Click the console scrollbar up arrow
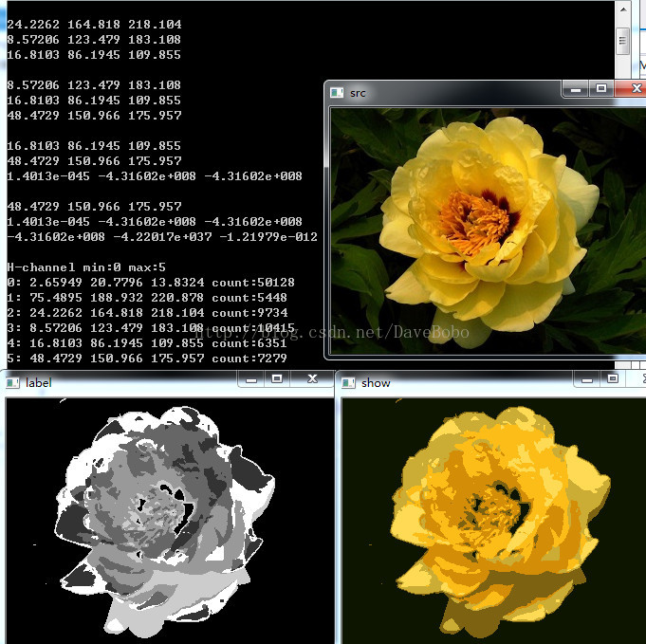This screenshot has height=644, width=646. (x=622, y=9)
